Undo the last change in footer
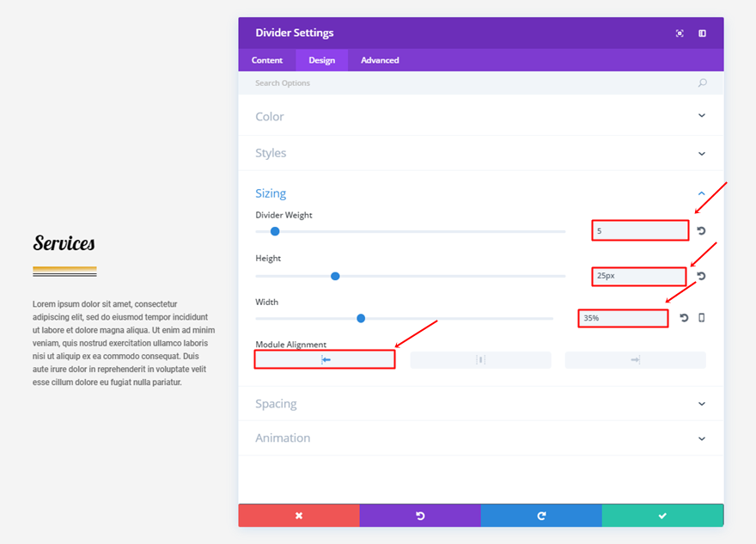The image size is (756, 544). click(x=420, y=516)
